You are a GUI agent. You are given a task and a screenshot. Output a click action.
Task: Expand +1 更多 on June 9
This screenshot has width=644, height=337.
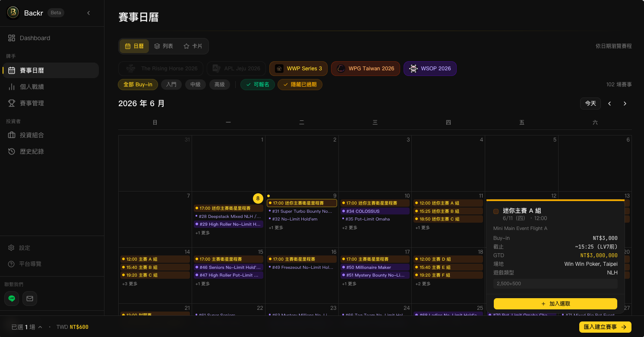coord(276,227)
